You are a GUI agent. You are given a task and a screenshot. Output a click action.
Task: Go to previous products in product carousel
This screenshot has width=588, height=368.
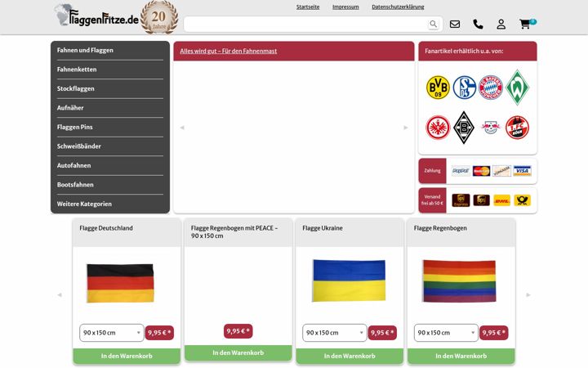click(60, 294)
